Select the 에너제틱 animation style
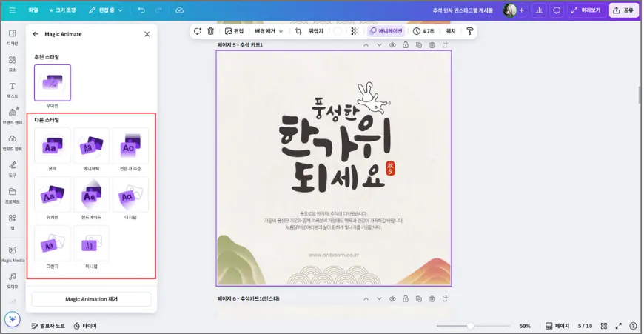 pos(91,146)
